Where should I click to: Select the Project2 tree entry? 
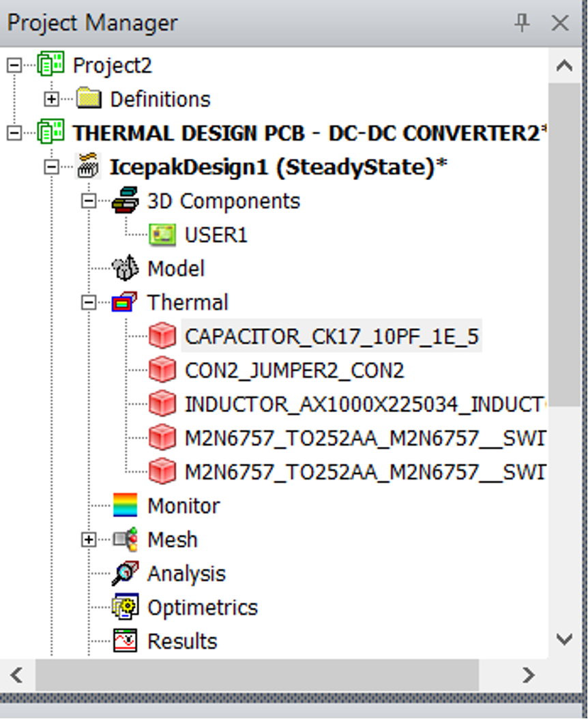[112, 65]
